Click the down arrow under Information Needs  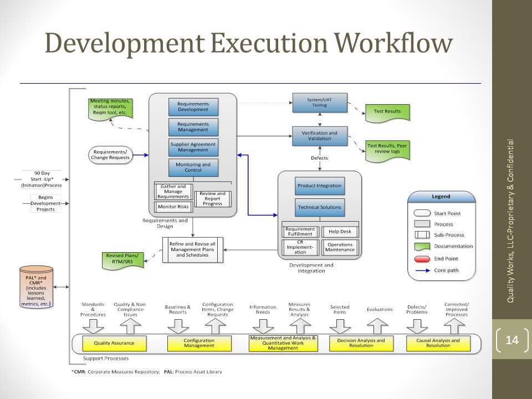click(x=263, y=326)
